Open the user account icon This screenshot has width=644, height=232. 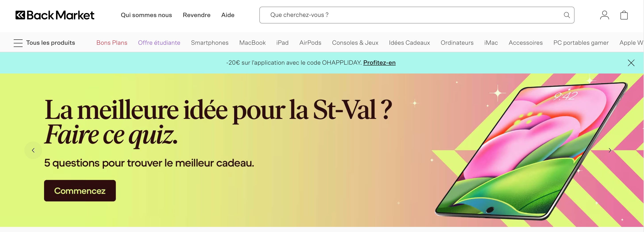point(605,15)
